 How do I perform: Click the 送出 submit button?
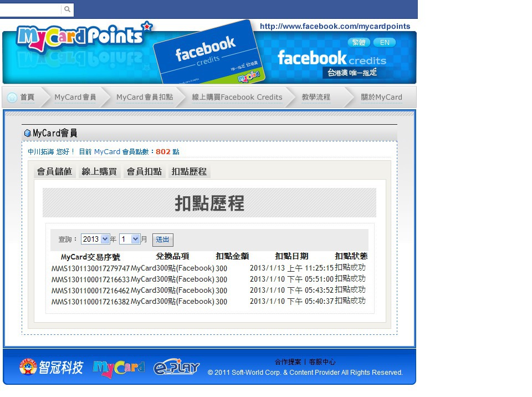162,240
